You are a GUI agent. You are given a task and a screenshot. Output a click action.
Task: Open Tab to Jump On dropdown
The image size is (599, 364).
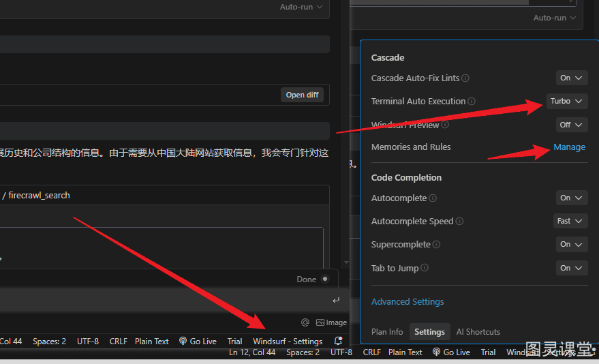pyautogui.click(x=572, y=268)
